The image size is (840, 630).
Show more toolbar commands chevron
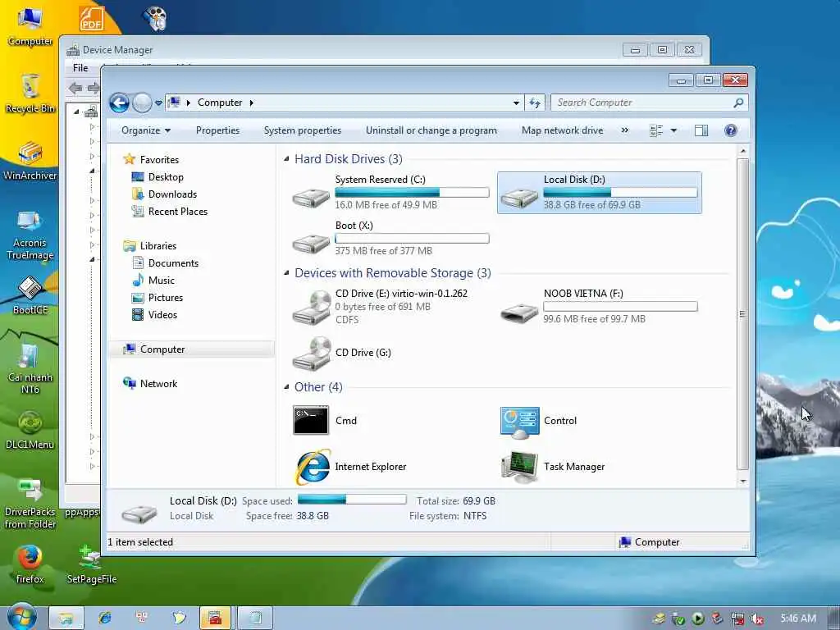click(624, 130)
